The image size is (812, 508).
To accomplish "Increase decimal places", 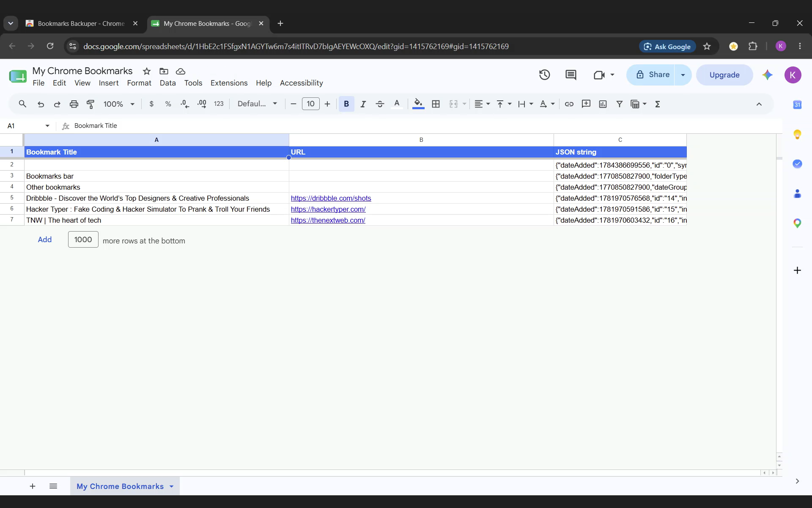I will pyautogui.click(x=202, y=104).
